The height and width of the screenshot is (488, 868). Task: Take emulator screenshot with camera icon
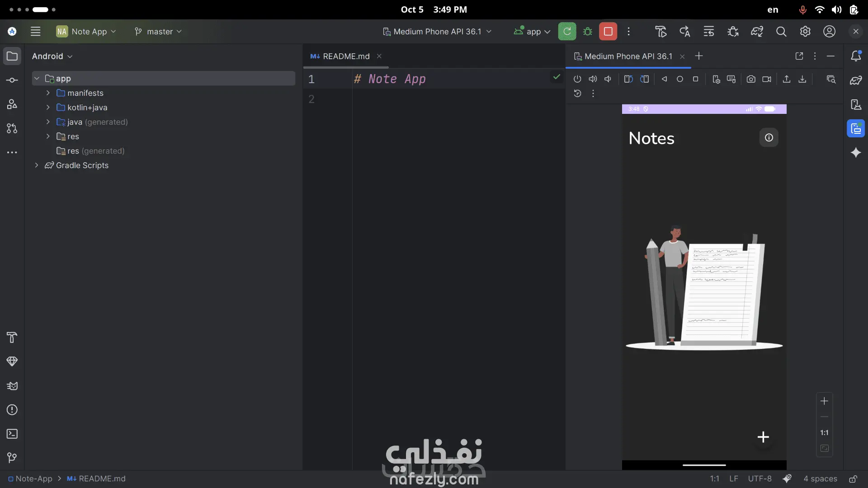pyautogui.click(x=751, y=79)
